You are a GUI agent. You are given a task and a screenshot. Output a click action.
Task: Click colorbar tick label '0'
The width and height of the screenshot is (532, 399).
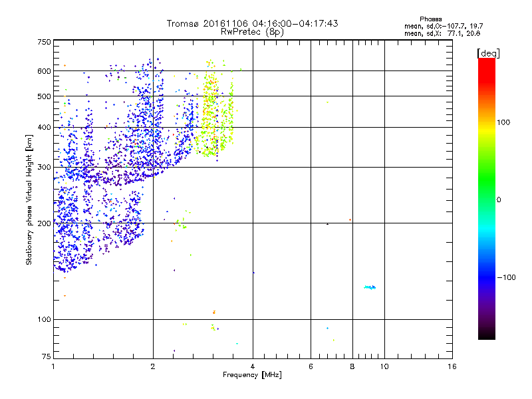pyautogui.click(x=499, y=200)
